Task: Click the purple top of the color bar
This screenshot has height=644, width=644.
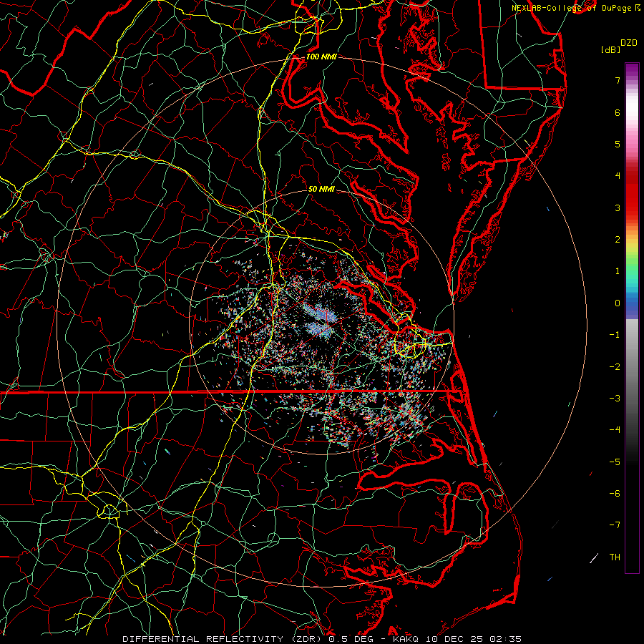Action: [x=632, y=70]
